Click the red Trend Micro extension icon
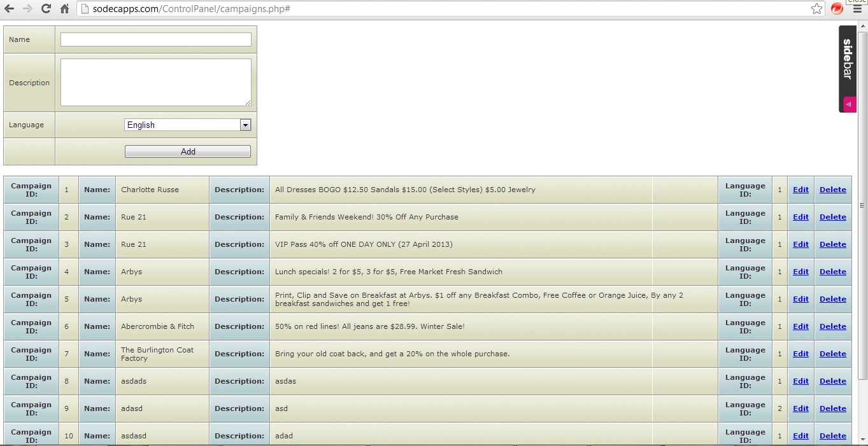 coord(837,9)
